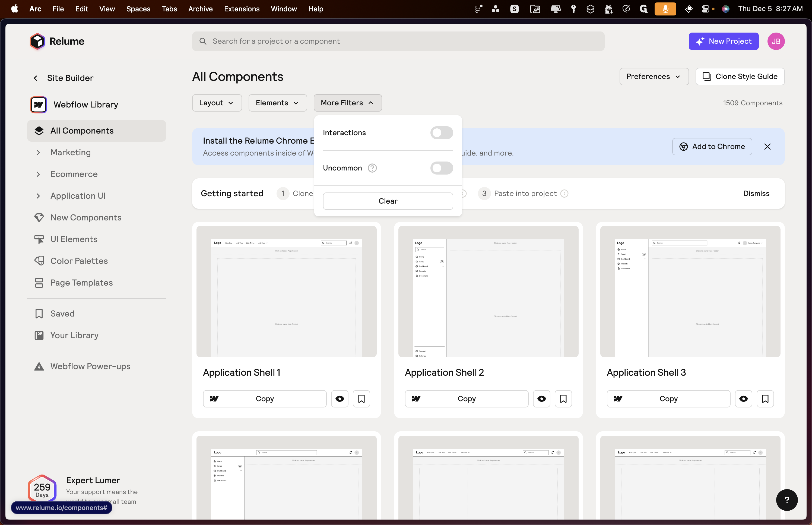Bookmark Application Shell 2

click(x=563, y=399)
